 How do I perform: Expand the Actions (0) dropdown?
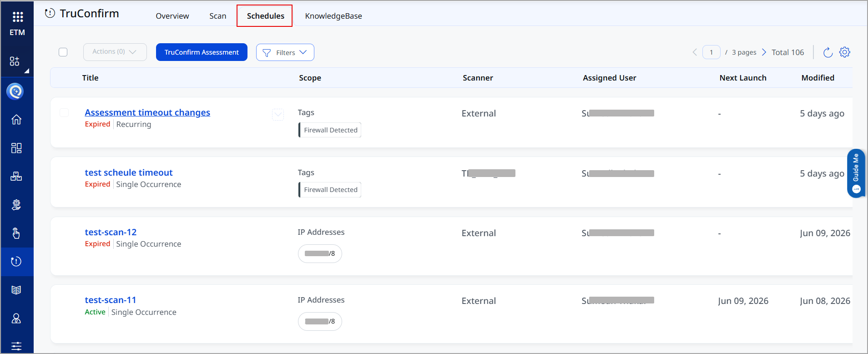(115, 52)
